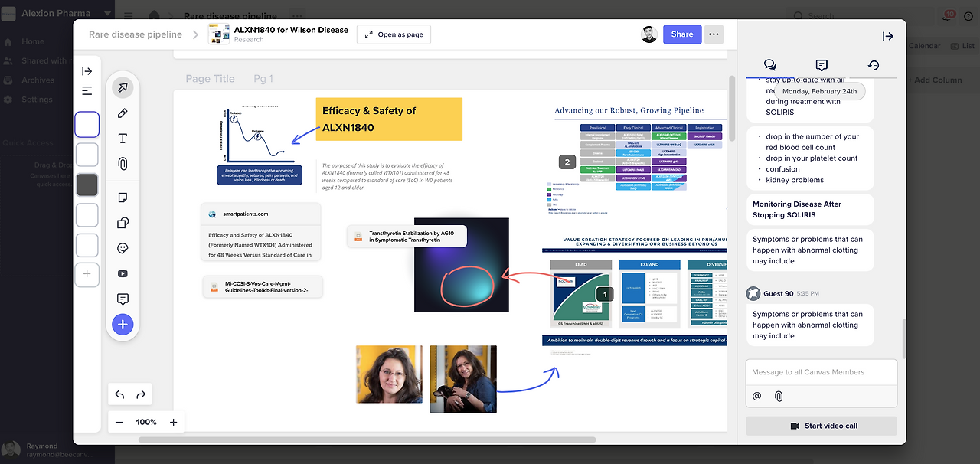The height and width of the screenshot is (464, 980).
Task: Select the second page thumbnail
Action: pyautogui.click(x=87, y=154)
